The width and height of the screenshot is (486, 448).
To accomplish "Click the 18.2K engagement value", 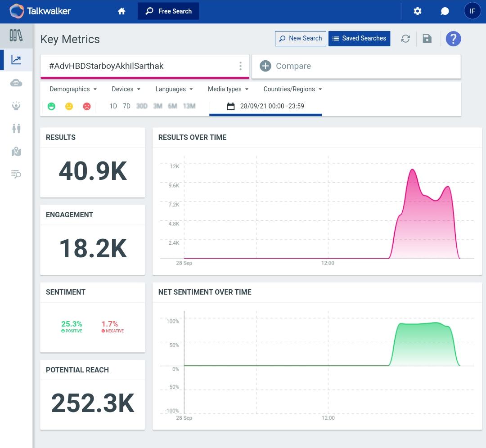I will point(93,248).
